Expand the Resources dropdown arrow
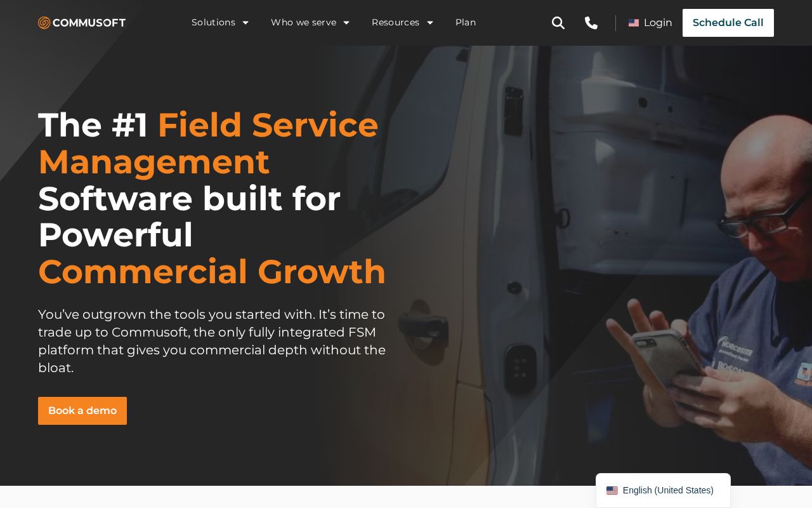This screenshot has height=508, width=812. tap(429, 23)
